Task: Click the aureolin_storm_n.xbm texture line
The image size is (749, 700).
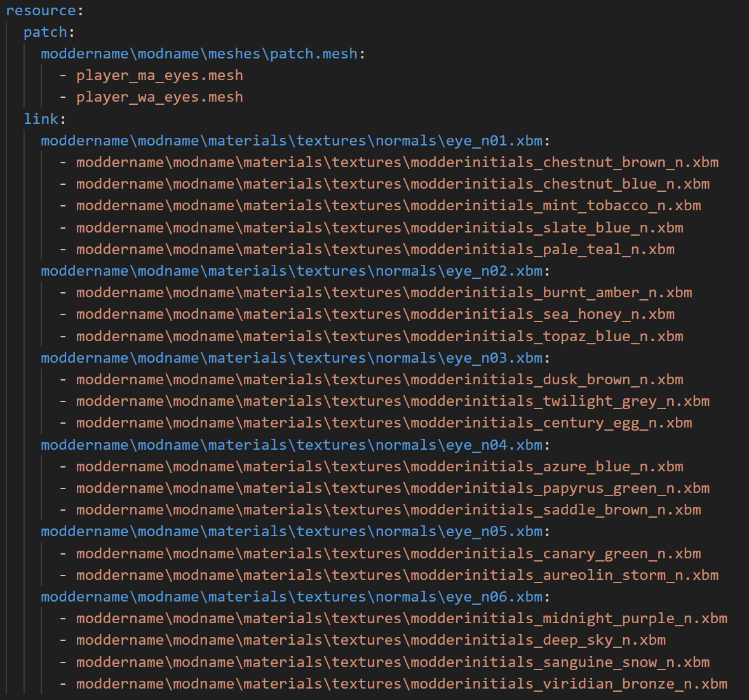Action: [x=397, y=575]
